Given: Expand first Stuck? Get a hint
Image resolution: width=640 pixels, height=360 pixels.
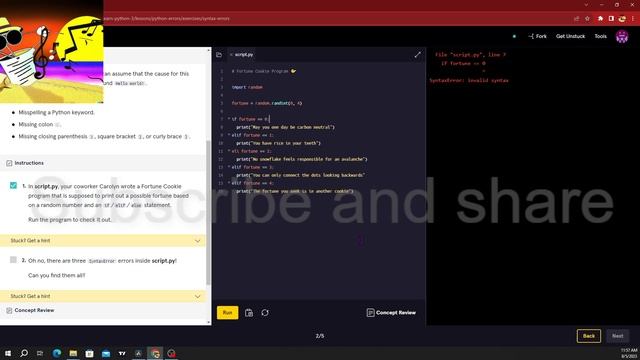Looking at the screenshot, I should pyautogui.click(x=103, y=240).
